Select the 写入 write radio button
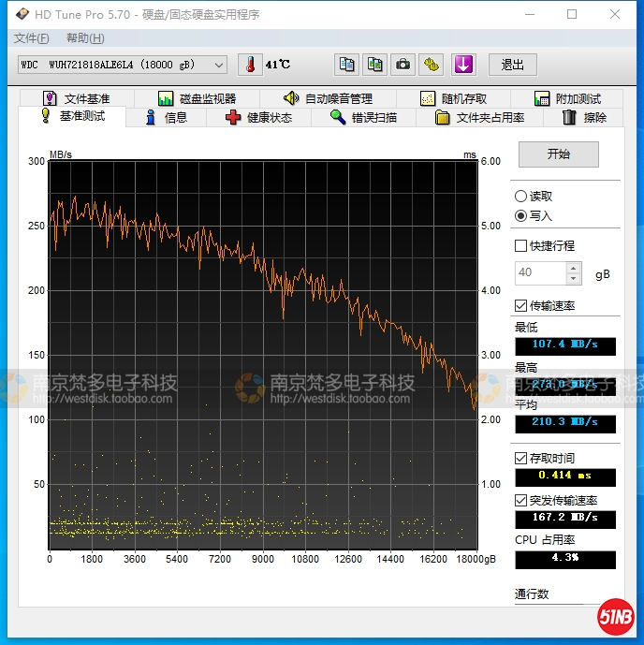Image resolution: width=644 pixels, height=645 pixels. (521, 215)
